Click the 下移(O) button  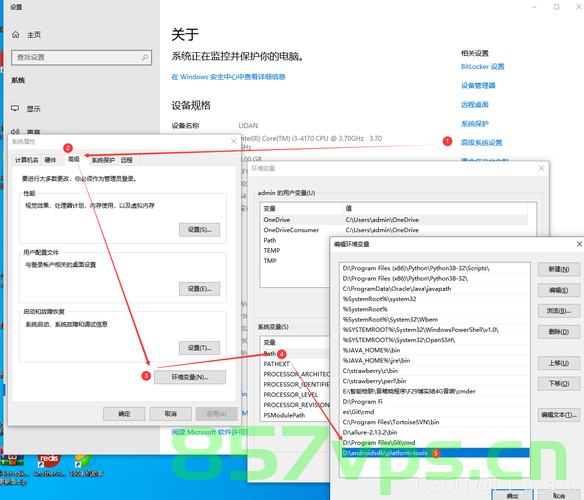(559, 383)
